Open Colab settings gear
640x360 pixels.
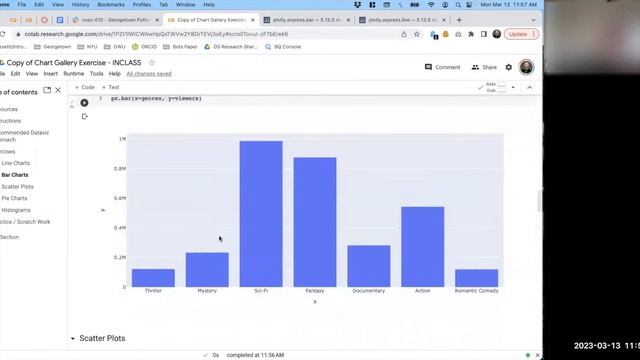[509, 67]
